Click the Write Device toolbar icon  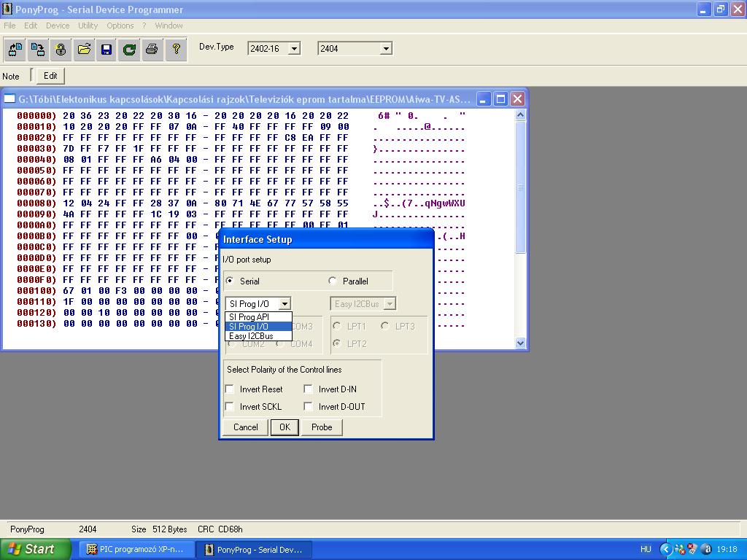(38, 49)
